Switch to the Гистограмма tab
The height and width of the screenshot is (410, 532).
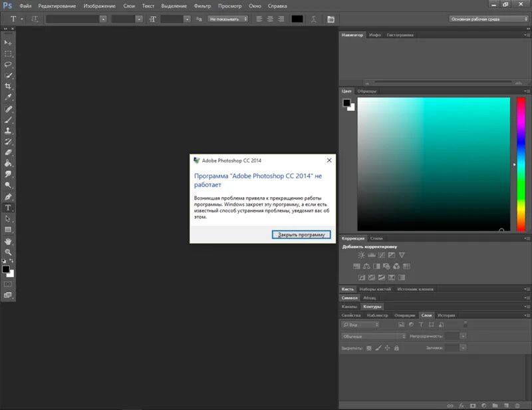click(400, 35)
